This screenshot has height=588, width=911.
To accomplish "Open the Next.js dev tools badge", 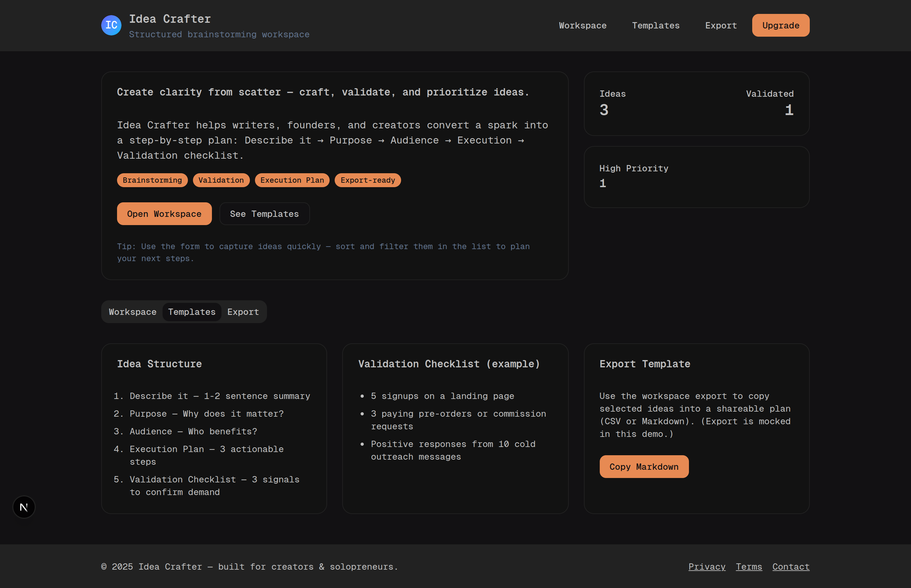I will [24, 507].
